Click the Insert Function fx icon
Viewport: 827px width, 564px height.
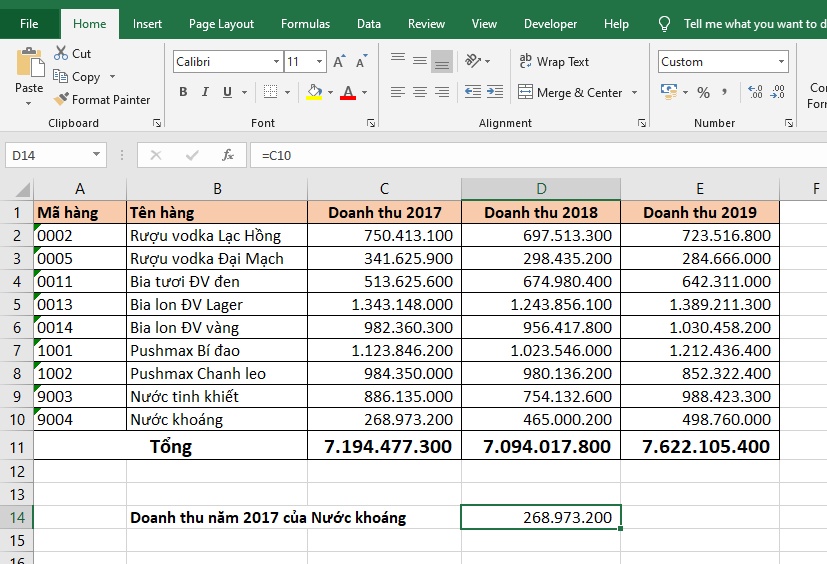228,155
